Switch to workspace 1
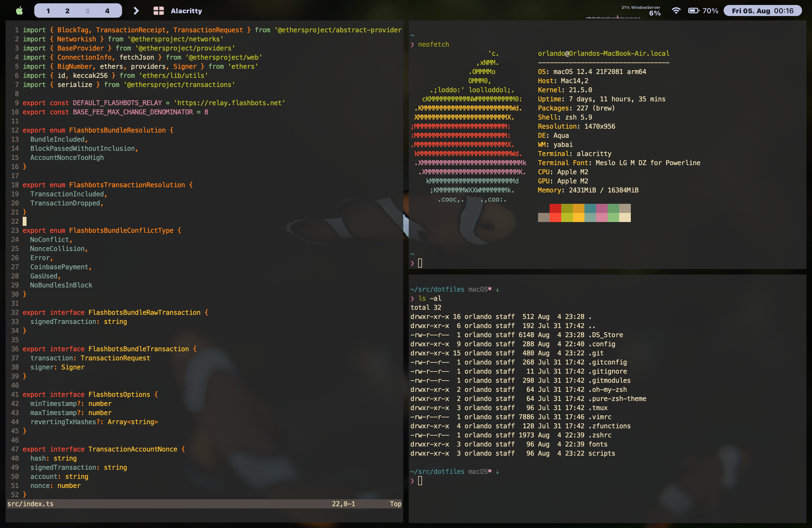The width and height of the screenshot is (812, 528). click(48, 11)
